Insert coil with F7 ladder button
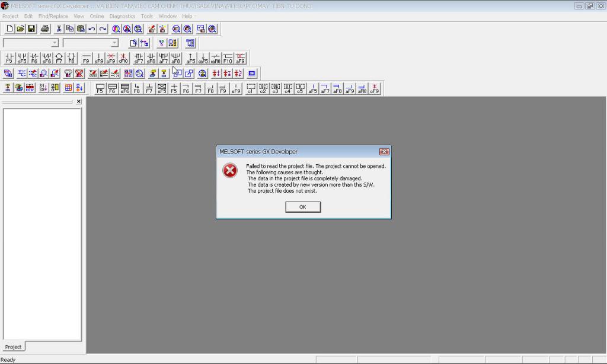This screenshot has height=364, width=607. (59, 58)
